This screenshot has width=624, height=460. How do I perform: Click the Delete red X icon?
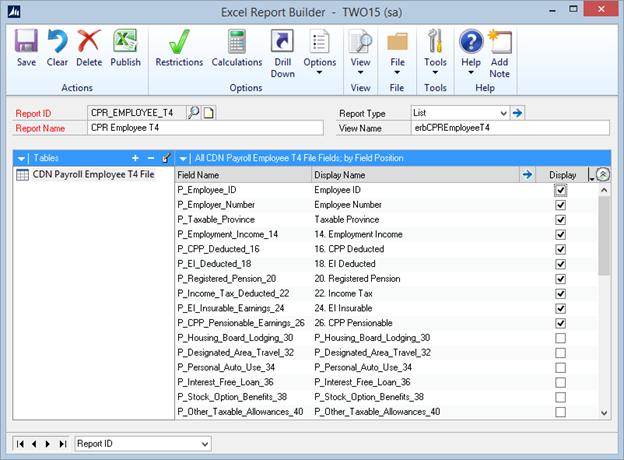(89, 41)
